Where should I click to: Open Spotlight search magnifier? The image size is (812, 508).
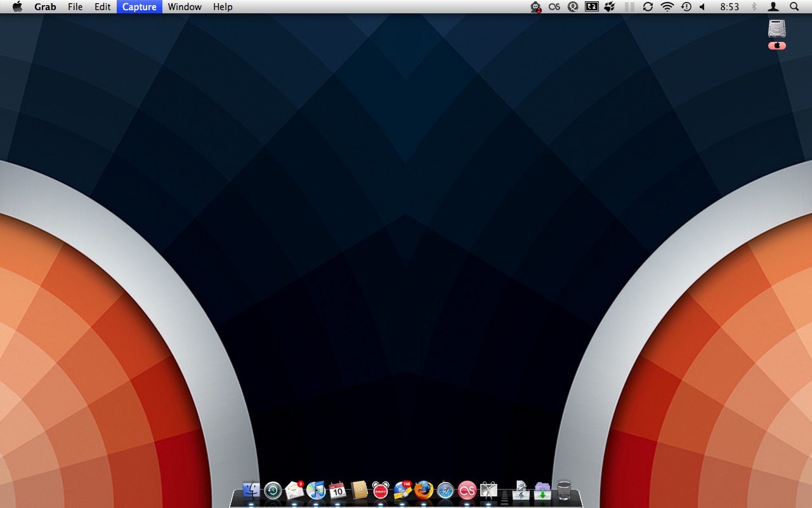(x=794, y=7)
